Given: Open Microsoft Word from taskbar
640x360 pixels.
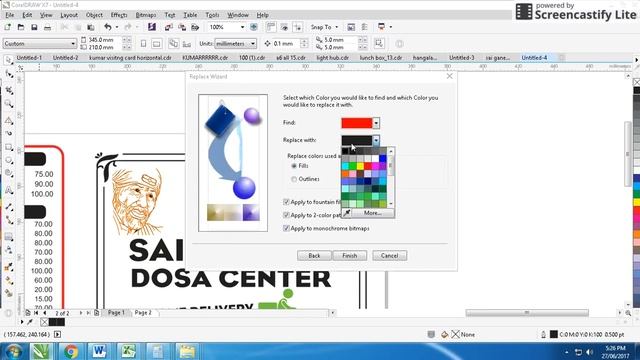Looking at the screenshot, I should click(99, 351).
